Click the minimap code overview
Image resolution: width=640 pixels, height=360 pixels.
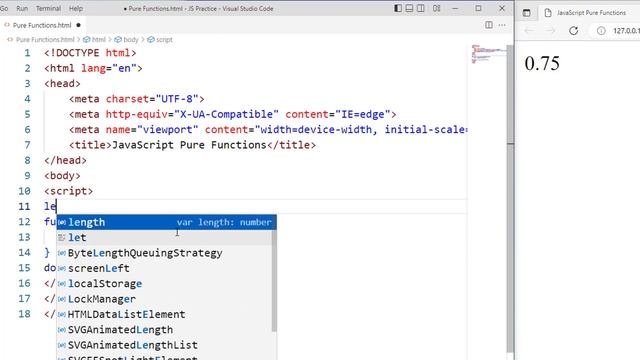(x=488, y=54)
